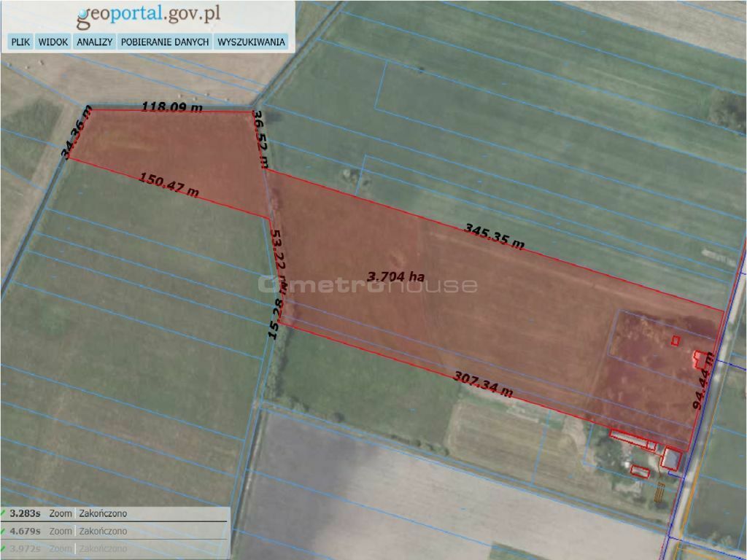Click the 150.47 m edge measurement
This screenshot has width=747, height=560.
coord(169,185)
